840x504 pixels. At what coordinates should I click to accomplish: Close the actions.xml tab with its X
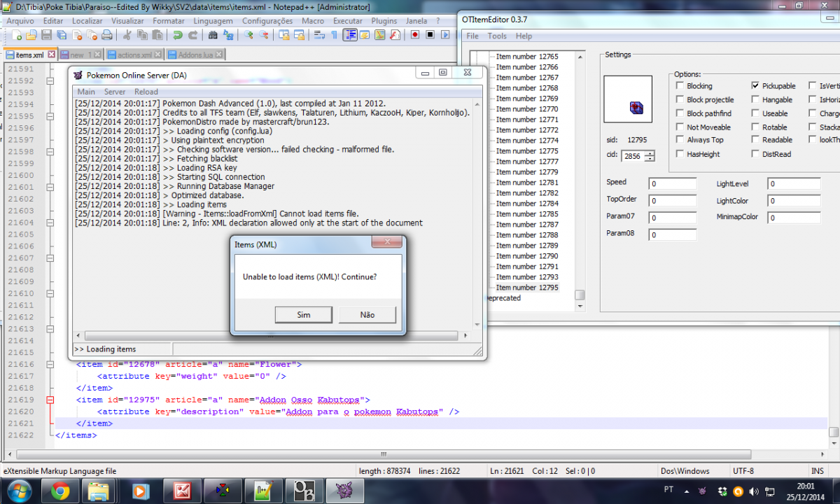point(157,55)
